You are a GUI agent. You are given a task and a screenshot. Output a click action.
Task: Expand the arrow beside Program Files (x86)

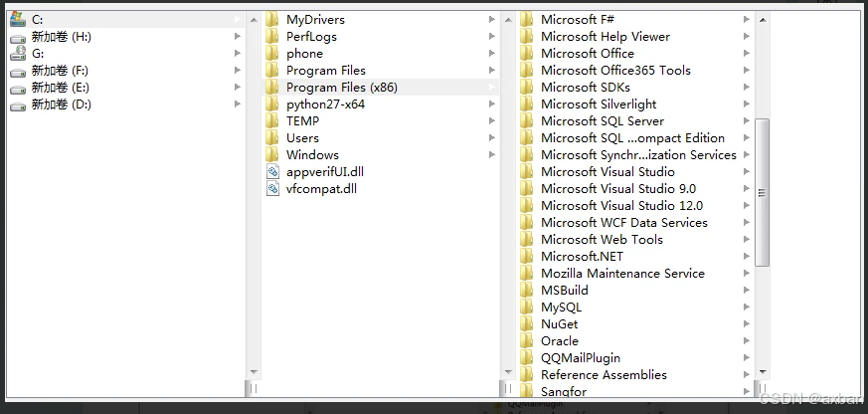coord(491,87)
